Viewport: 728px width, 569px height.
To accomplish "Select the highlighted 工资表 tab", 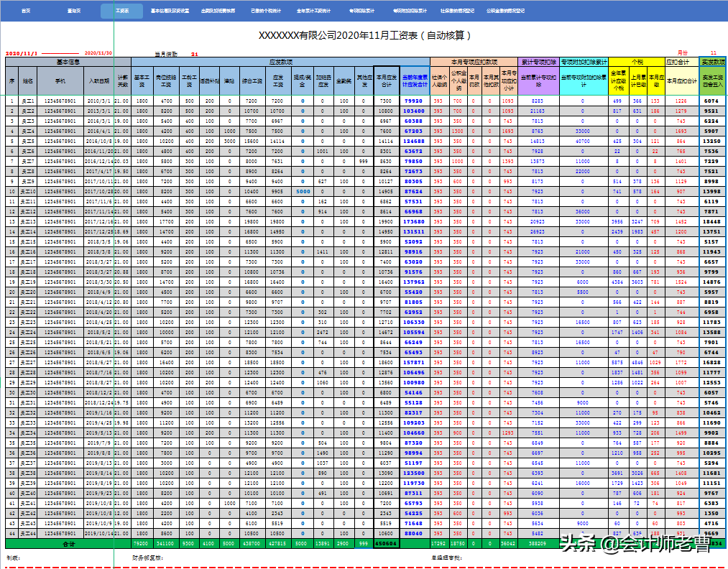I will (x=122, y=11).
